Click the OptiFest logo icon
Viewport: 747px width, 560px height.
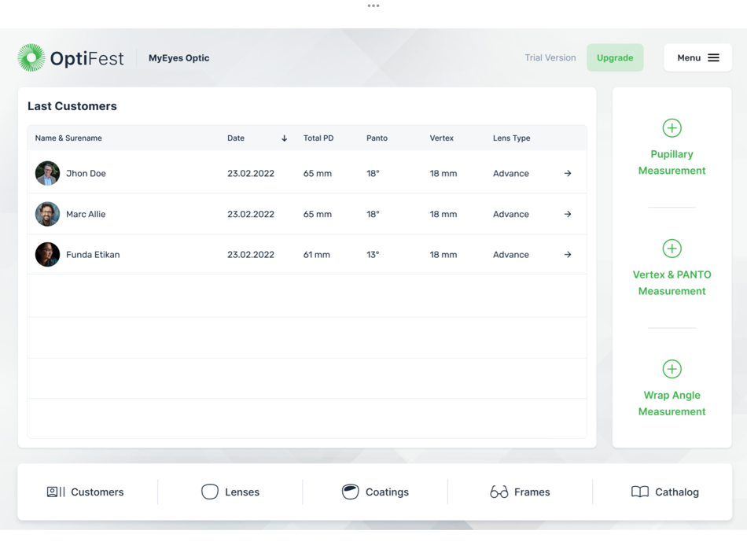tap(31, 57)
